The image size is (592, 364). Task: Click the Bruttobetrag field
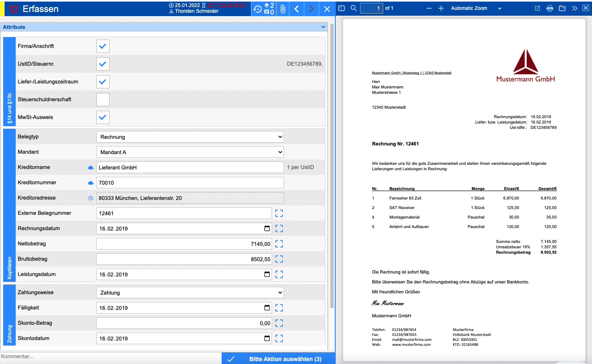(184, 259)
